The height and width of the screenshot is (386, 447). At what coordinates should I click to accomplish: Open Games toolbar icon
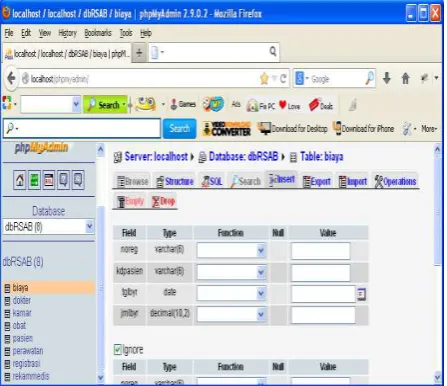[x=183, y=104]
